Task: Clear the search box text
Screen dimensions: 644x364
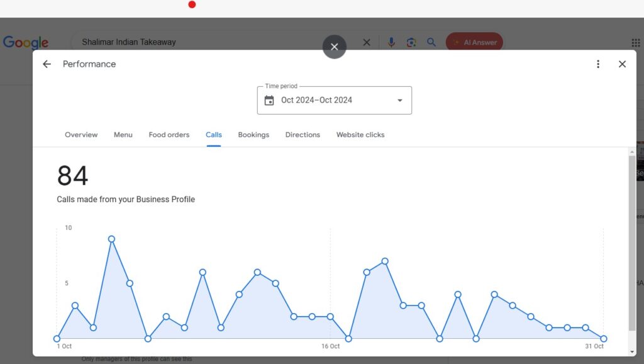Action: point(367,42)
